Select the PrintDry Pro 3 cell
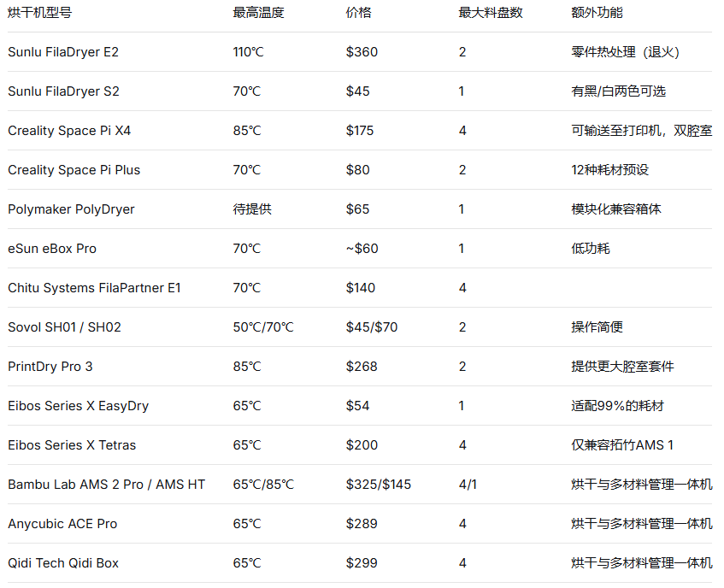 50,367
